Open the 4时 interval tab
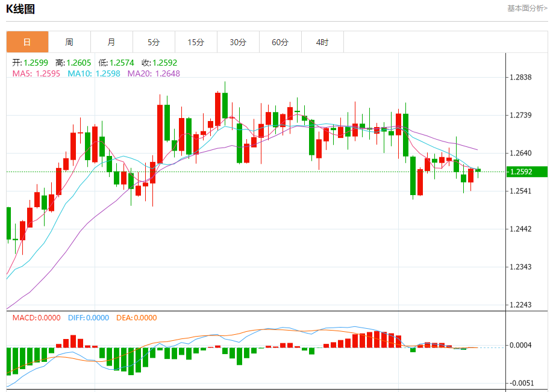 click(322, 42)
